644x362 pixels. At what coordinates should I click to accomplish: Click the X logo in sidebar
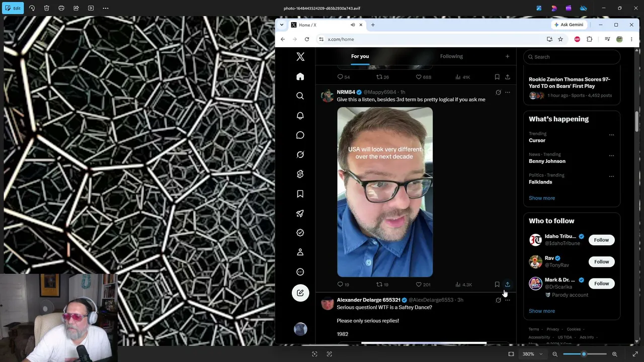300,57
